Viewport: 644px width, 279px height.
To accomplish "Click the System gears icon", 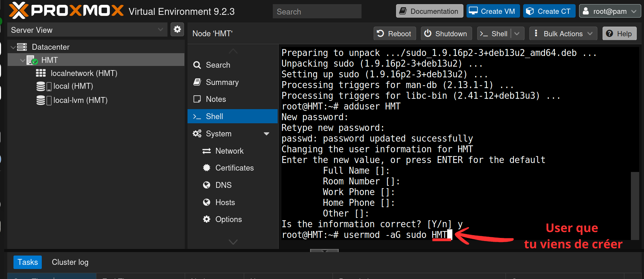I will pos(197,134).
